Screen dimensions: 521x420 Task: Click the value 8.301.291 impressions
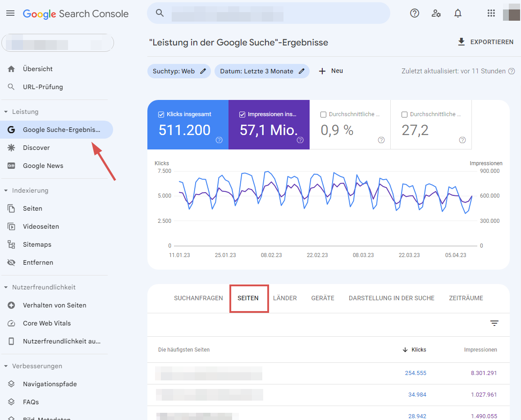pos(484,373)
